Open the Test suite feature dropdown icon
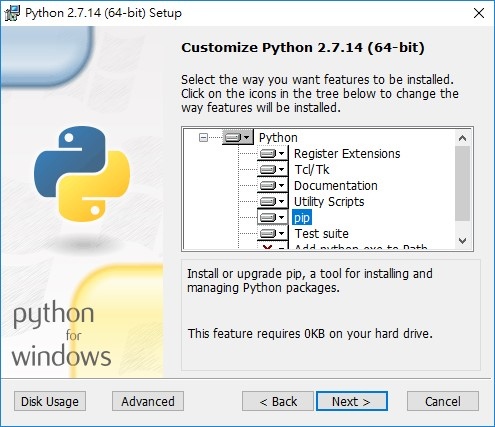Screen dimensions: 495x427 coord(273,233)
